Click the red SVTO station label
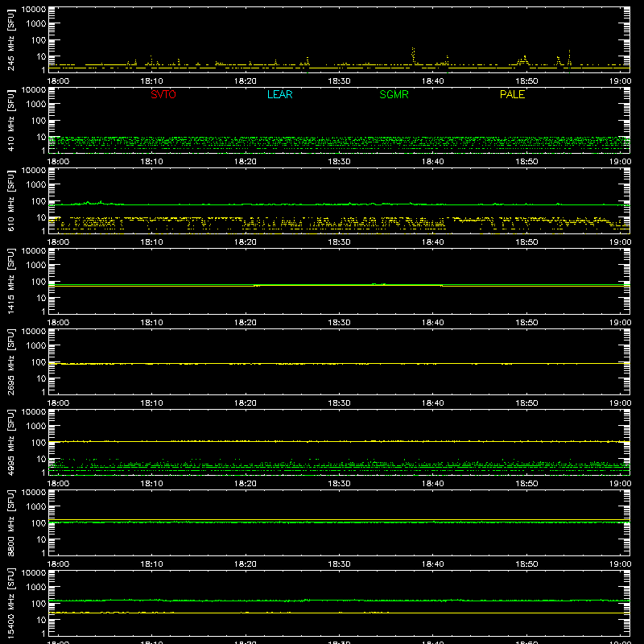Viewport: 644px width, 644px height. 163,94
